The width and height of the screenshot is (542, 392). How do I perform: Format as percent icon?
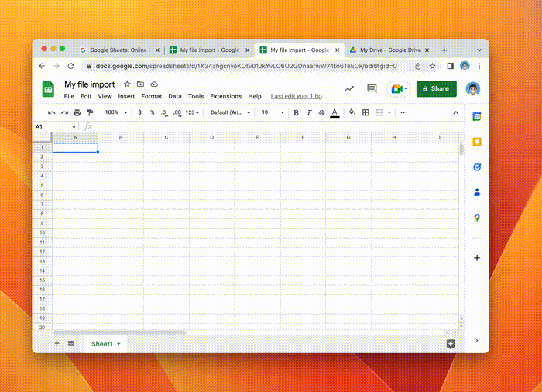coord(152,112)
